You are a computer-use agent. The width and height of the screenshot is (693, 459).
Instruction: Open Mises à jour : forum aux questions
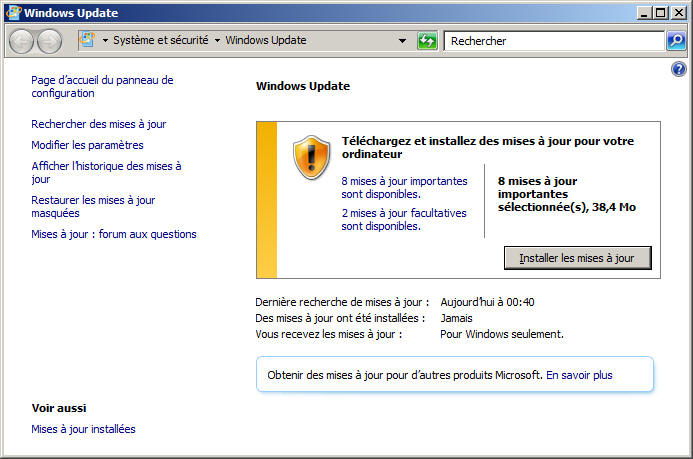click(114, 234)
